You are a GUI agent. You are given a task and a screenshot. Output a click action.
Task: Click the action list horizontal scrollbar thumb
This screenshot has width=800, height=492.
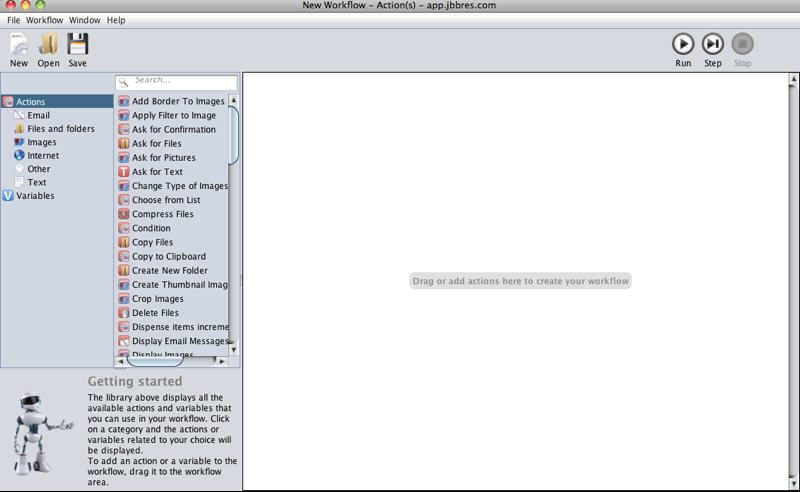[155, 361]
